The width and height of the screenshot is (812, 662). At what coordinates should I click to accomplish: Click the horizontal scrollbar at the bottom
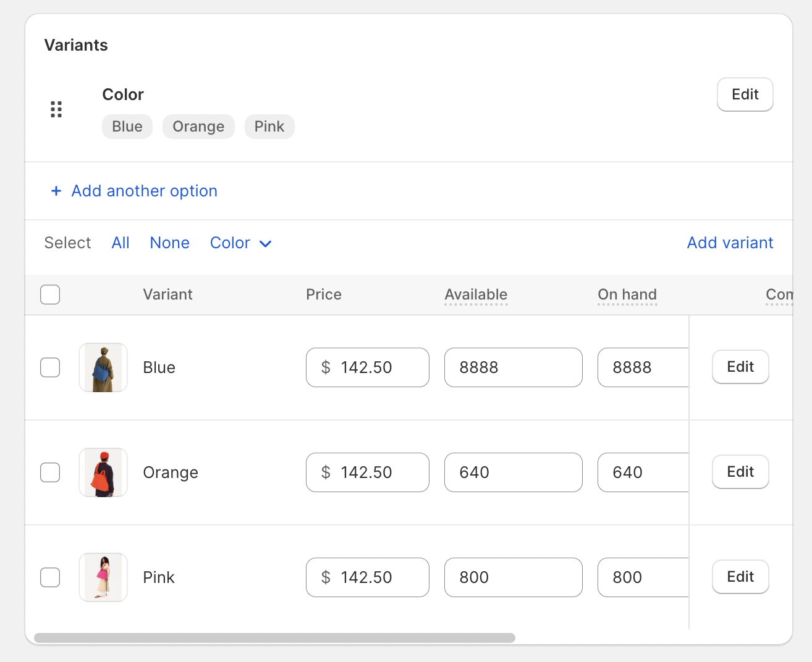click(x=275, y=637)
